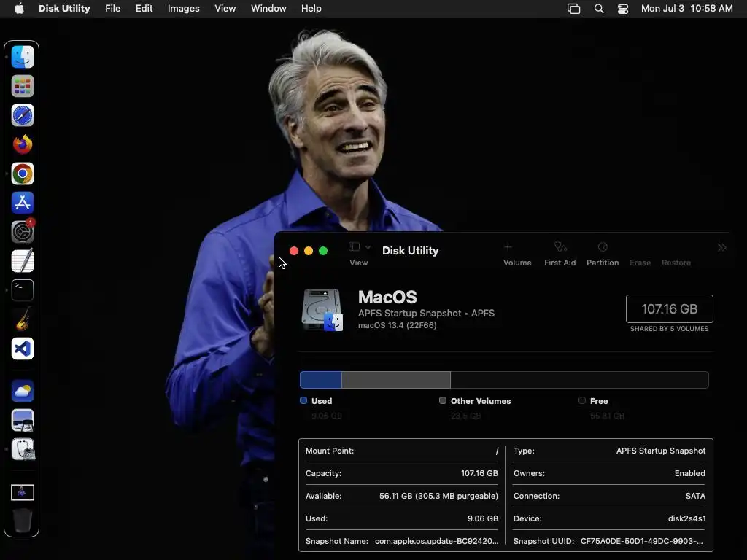
Task: Click the MacOS volume title
Action: point(387,297)
